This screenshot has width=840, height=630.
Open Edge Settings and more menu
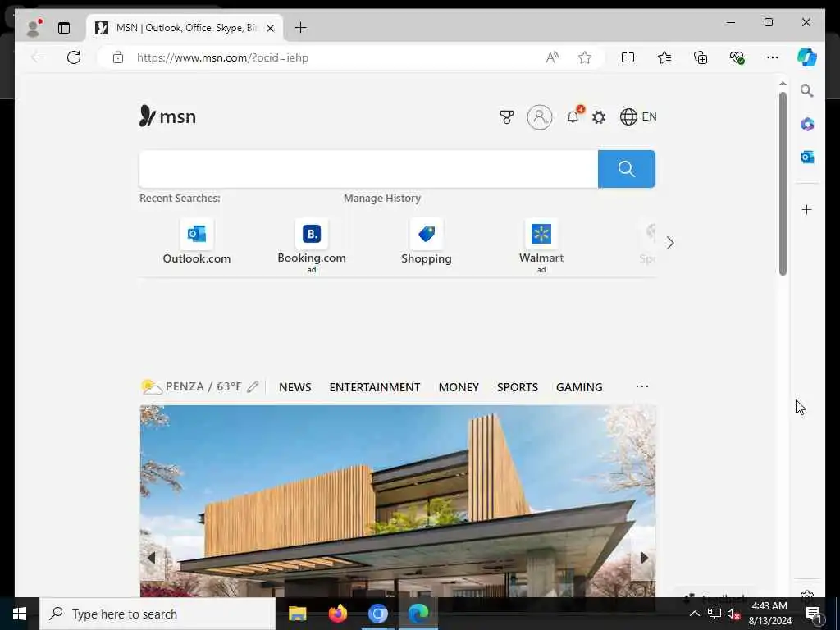[773, 57]
